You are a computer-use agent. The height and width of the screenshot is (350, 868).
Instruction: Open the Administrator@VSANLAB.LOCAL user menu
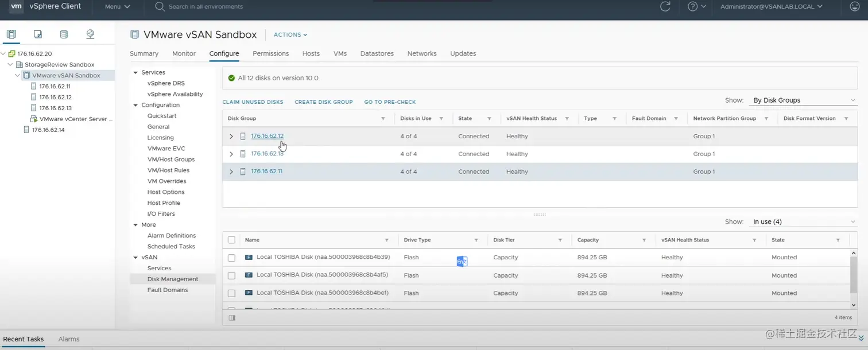click(x=772, y=6)
